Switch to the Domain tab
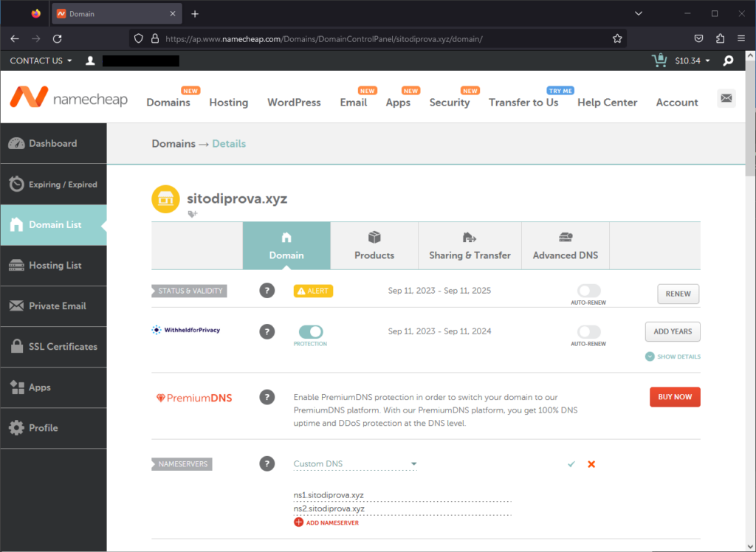 pos(286,246)
